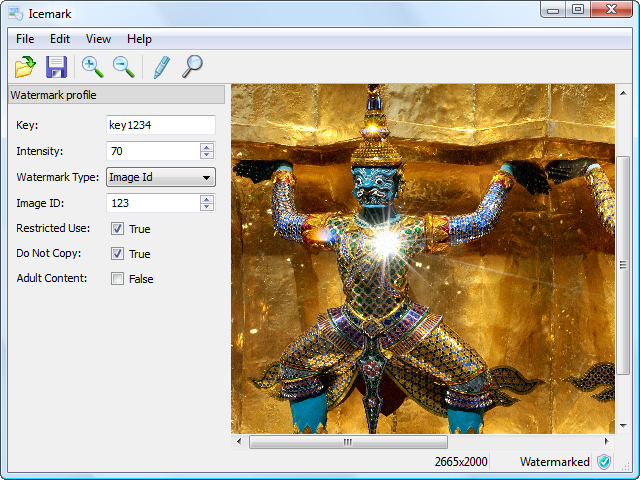Click the scroll up arrow
640x480 pixels.
[x=623, y=93]
